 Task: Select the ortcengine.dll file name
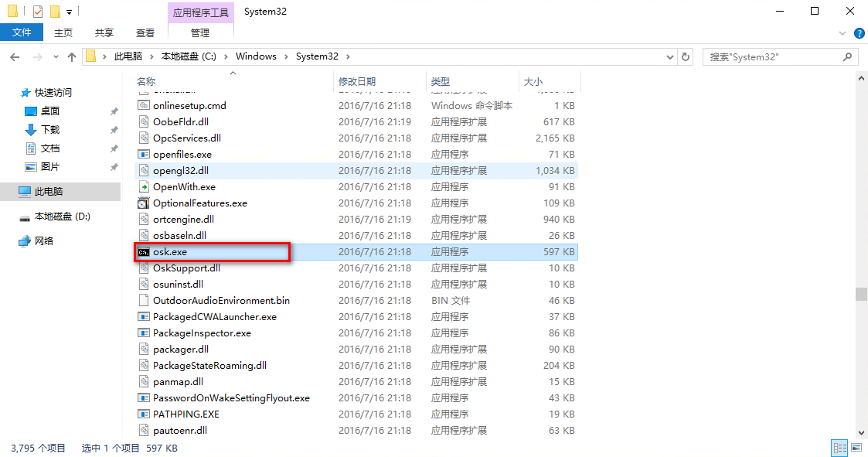pos(184,220)
